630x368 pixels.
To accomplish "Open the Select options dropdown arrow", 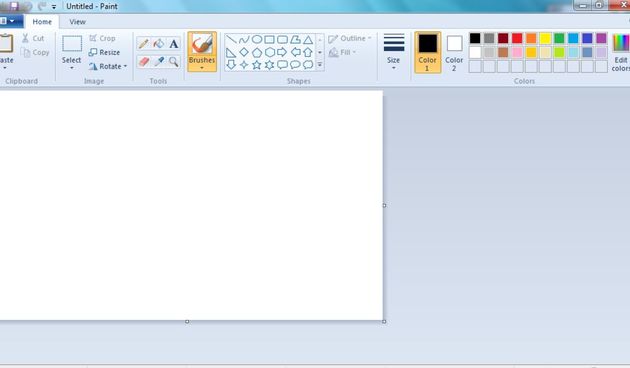I will 72,68.
